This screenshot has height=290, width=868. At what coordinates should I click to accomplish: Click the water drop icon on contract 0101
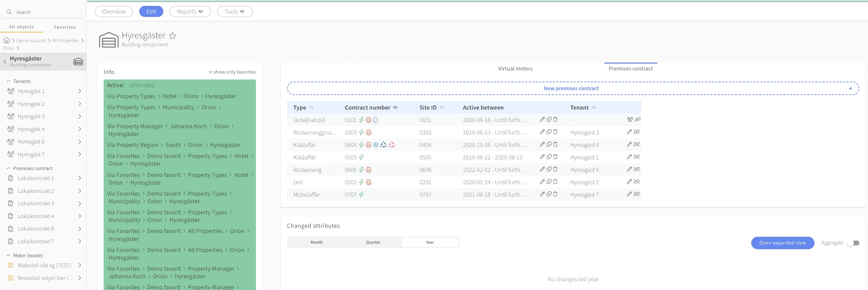[x=376, y=120]
